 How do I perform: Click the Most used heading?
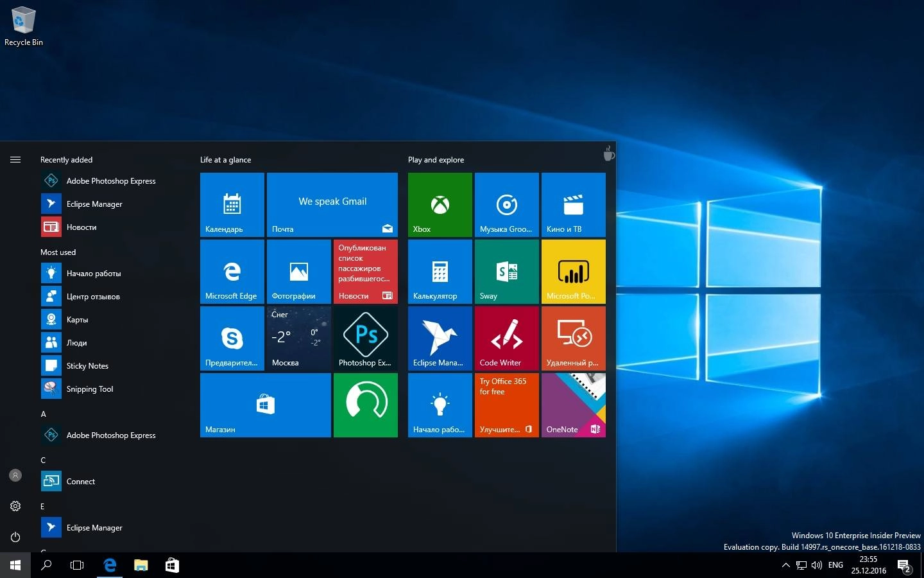coord(58,252)
